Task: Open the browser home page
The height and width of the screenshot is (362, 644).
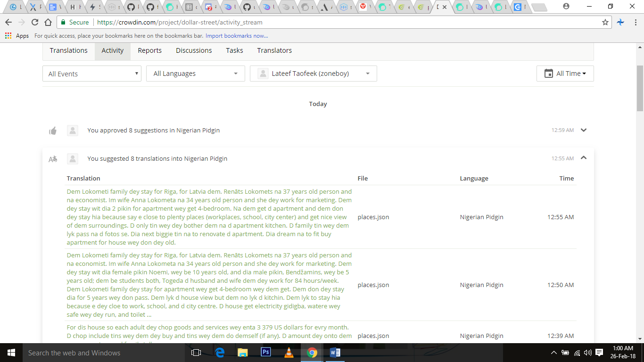Action: (x=48, y=22)
